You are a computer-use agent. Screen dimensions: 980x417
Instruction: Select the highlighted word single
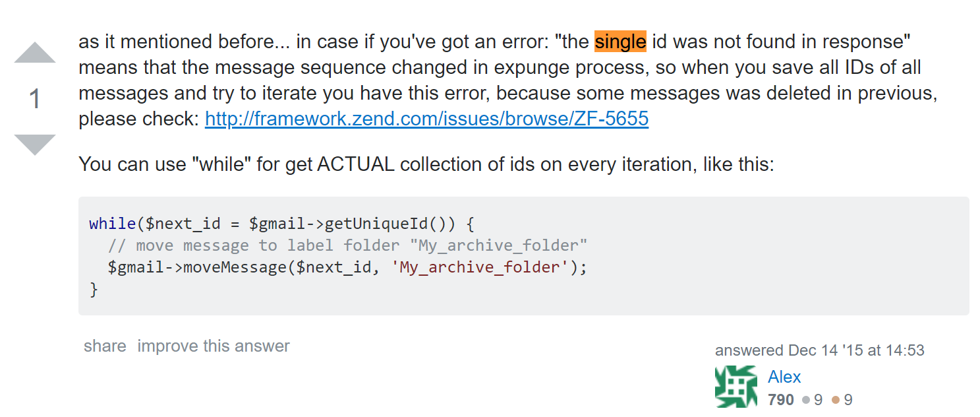coord(620,41)
